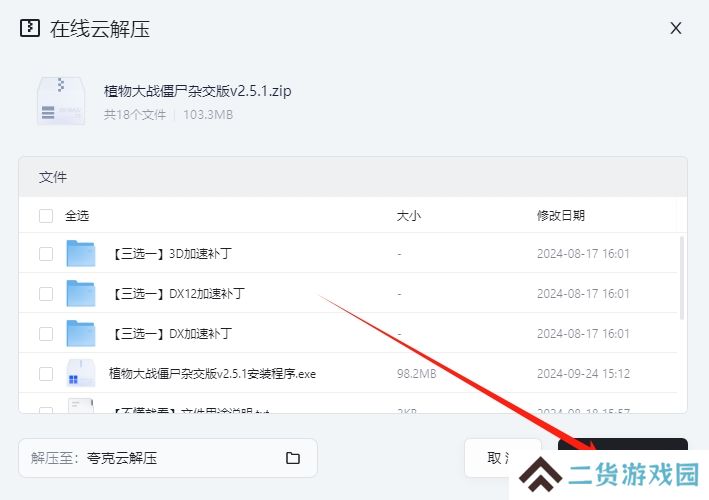The width and height of the screenshot is (709, 500).
Task: Click 98.2MB size of the exe file
Action: (416, 374)
